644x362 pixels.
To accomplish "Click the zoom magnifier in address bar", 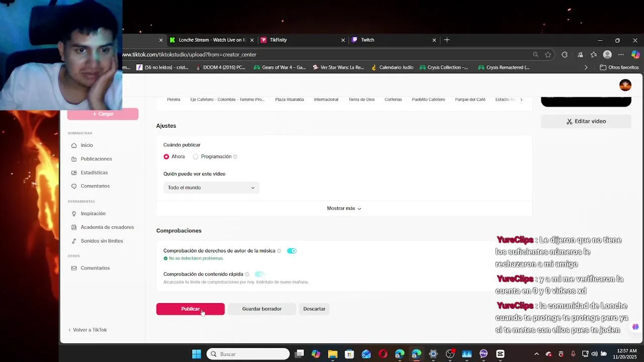I will pyautogui.click(x=535, y=54).
